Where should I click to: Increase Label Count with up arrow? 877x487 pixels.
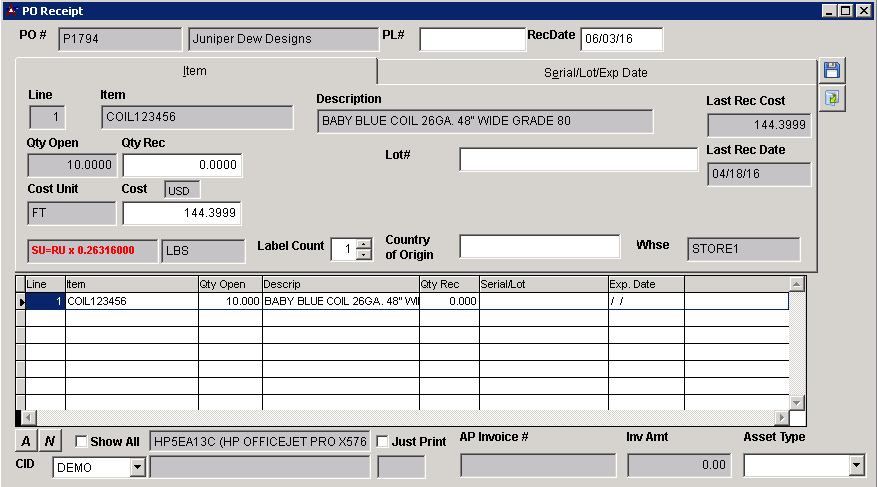[x=364, y=243]
